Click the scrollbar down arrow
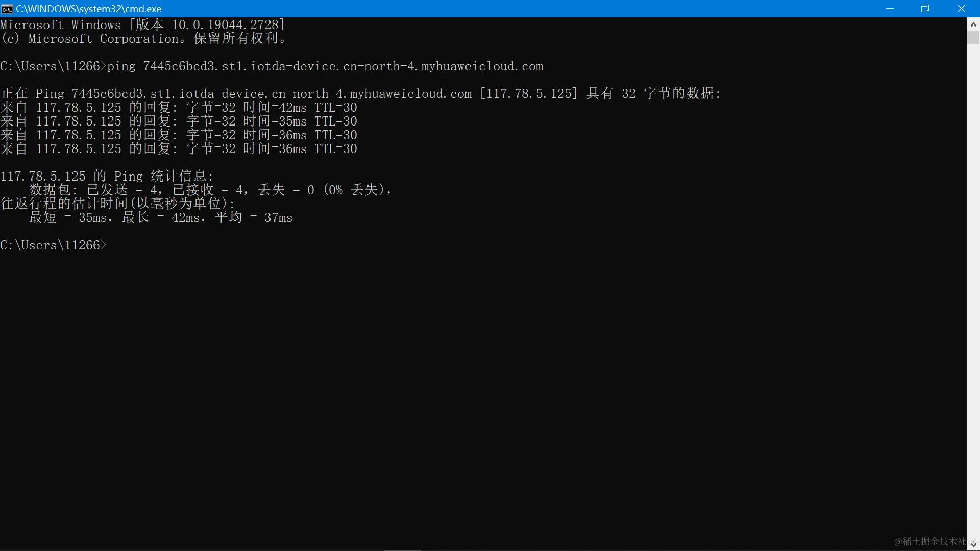The height and width of the screenshot is (551, 980). click(973, 544)
